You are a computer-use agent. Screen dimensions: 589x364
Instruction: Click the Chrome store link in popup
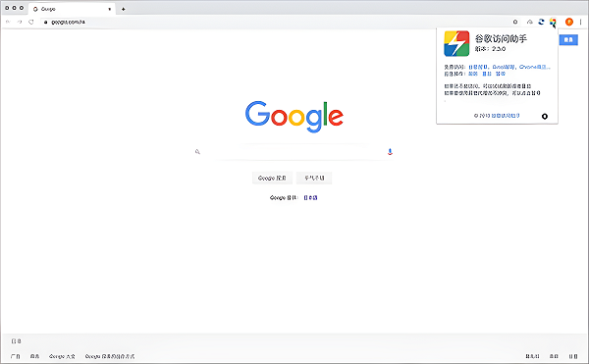pos(535,67)
